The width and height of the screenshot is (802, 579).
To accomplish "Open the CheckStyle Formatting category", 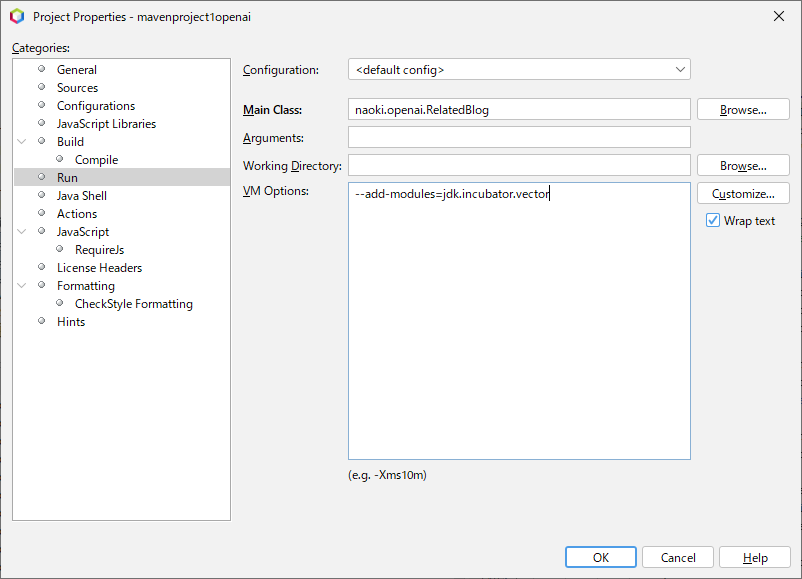I will click(x=133, y=303).
